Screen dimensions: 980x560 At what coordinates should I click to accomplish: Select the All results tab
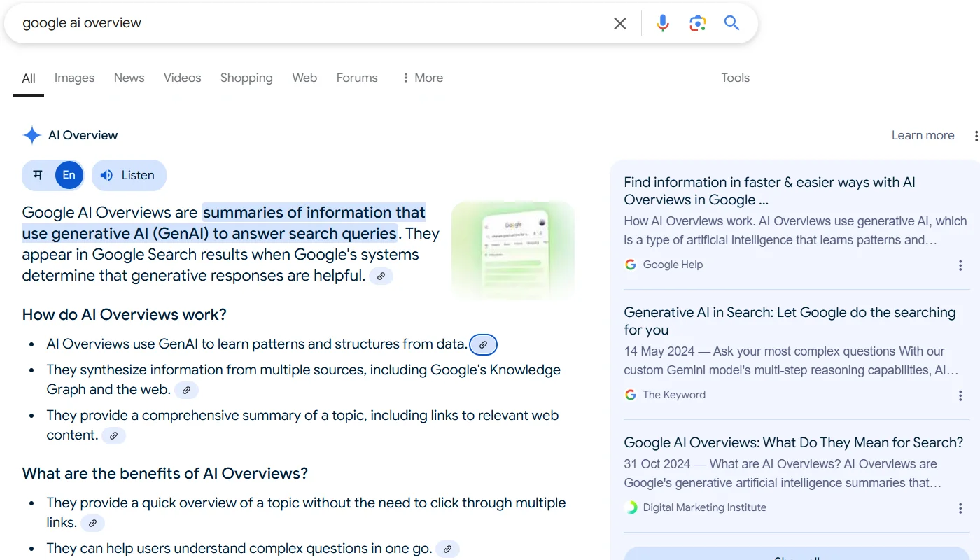point(29,78)
